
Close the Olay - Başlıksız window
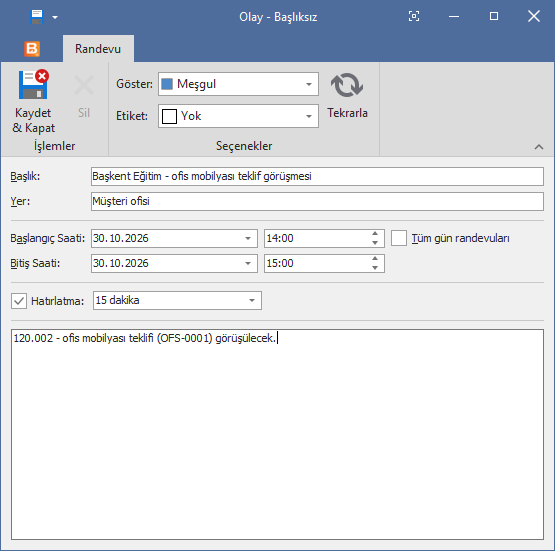[534, 16]
